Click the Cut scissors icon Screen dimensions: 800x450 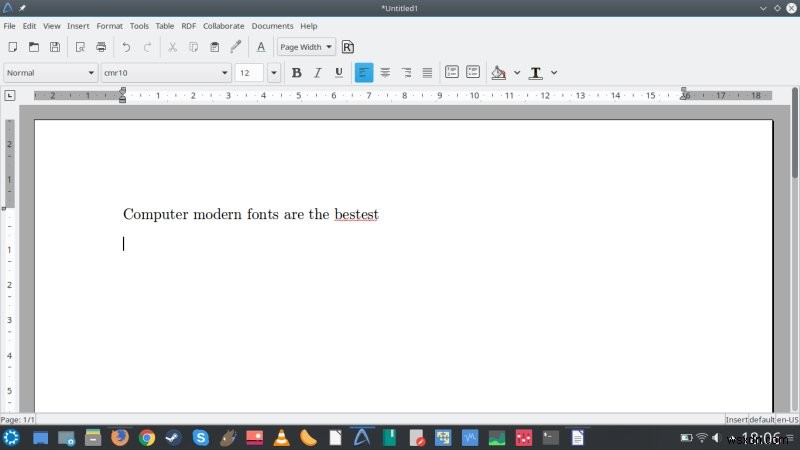pos(172,47)
